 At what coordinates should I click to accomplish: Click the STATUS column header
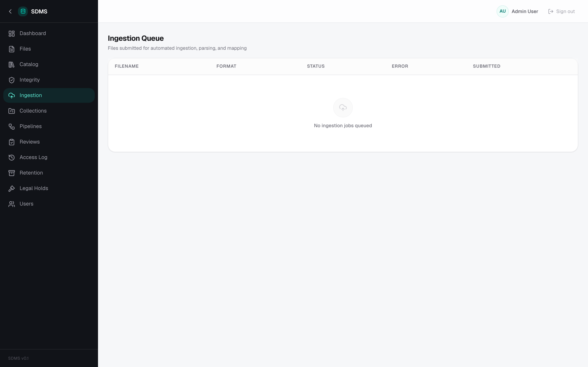316,66
